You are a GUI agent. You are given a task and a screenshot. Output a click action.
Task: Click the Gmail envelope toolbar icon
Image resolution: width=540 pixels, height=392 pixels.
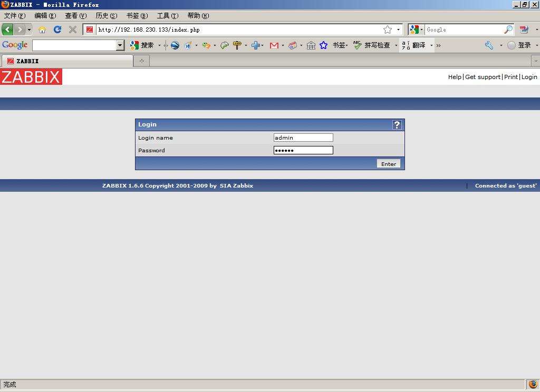pyautogui.click(x=274, y=45)
